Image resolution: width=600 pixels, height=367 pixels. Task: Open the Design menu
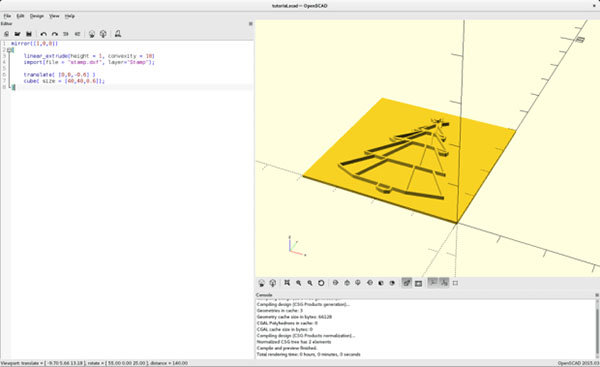click(x=37, y=16)
